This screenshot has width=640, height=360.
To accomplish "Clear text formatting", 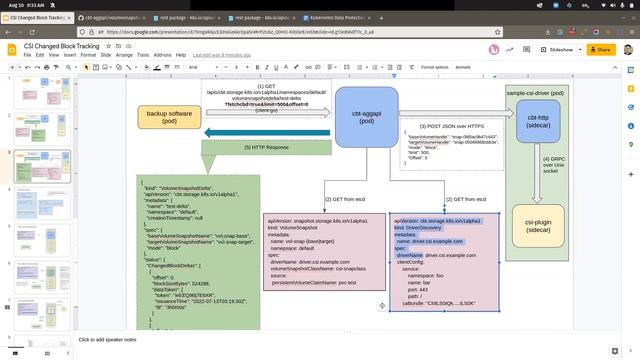I will coord(411,67).
